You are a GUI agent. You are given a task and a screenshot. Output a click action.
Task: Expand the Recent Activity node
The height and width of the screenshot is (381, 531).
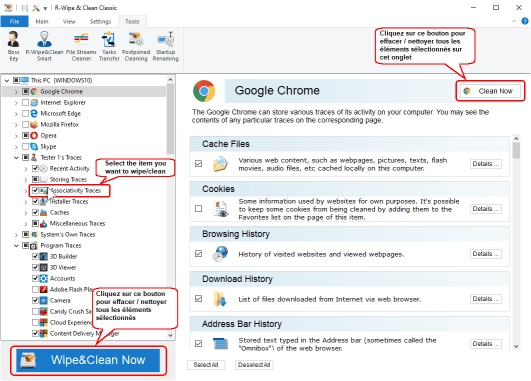coord(26,169)
